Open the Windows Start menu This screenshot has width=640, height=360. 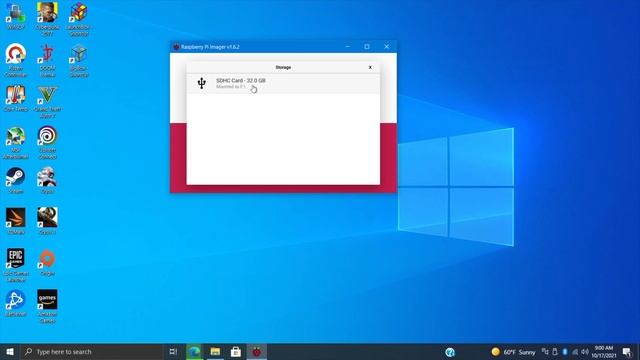click(x=10, y=351)
